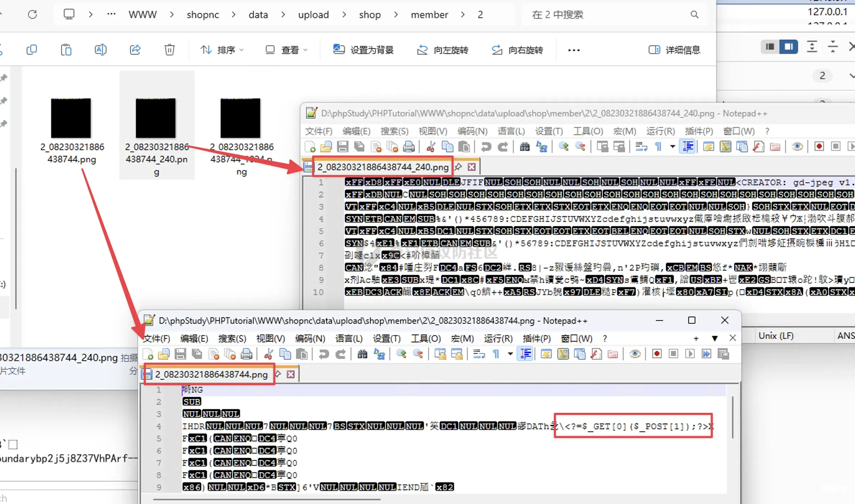Click 设置为背景 button
Image resolution: width=855 pixels, height=504 pixels.
[364, 50]
